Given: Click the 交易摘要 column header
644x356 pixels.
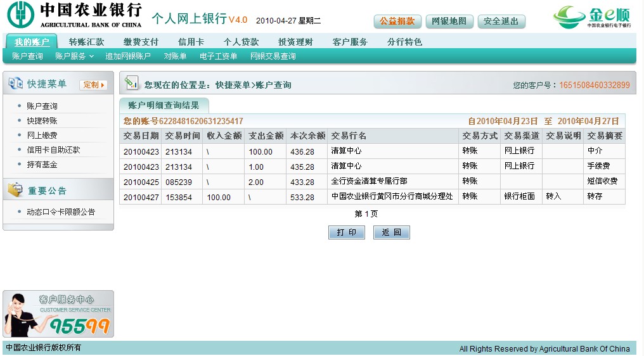Looking at the screenshot, I should (605, 136).
